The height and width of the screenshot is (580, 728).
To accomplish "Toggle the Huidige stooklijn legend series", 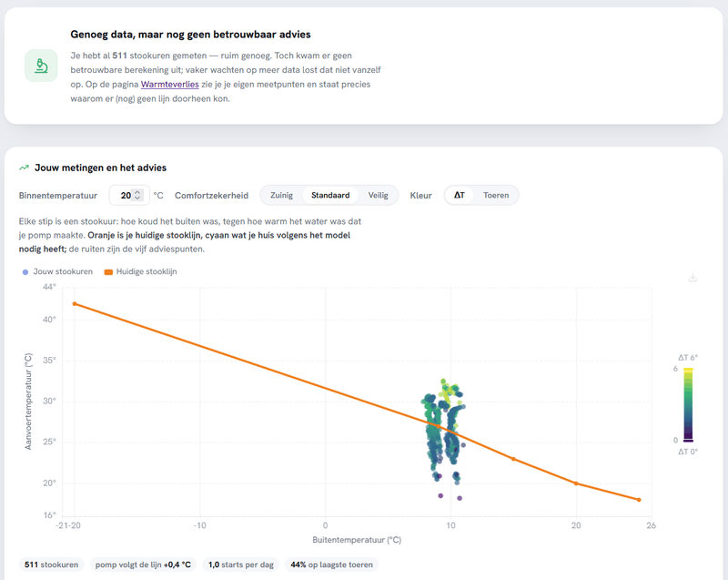I will pyautogui.click(x=141, y=271).
